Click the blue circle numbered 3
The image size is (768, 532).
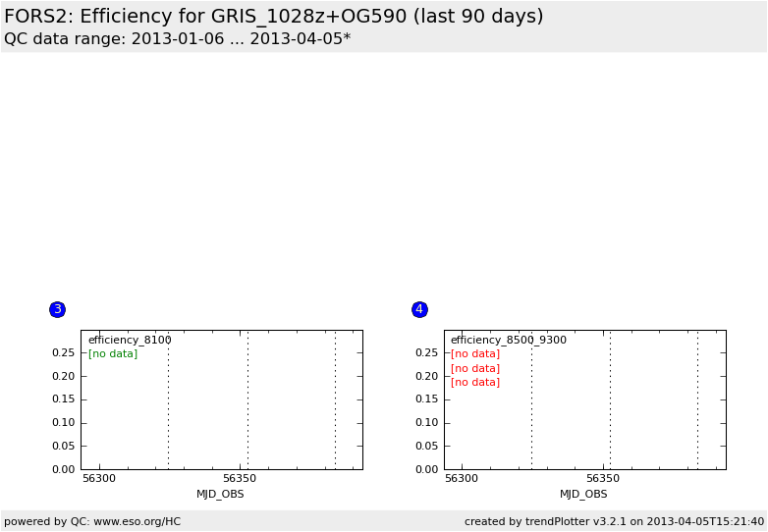click(x=57, y=309)
